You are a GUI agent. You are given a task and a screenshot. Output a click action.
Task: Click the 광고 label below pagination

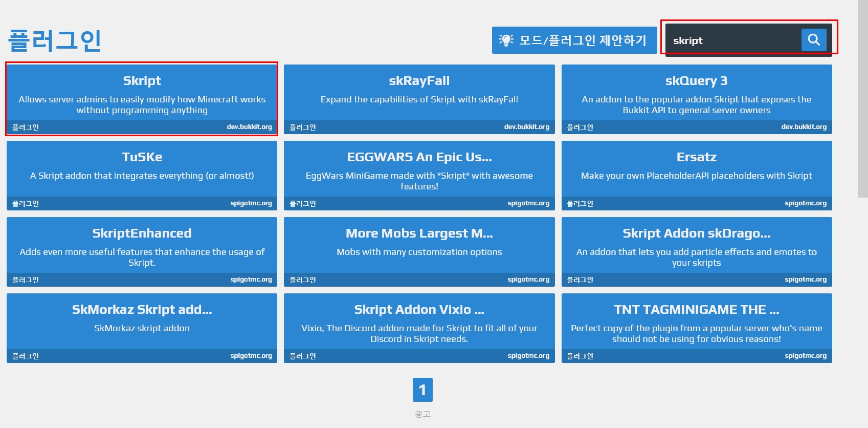(x=422, y=414)
